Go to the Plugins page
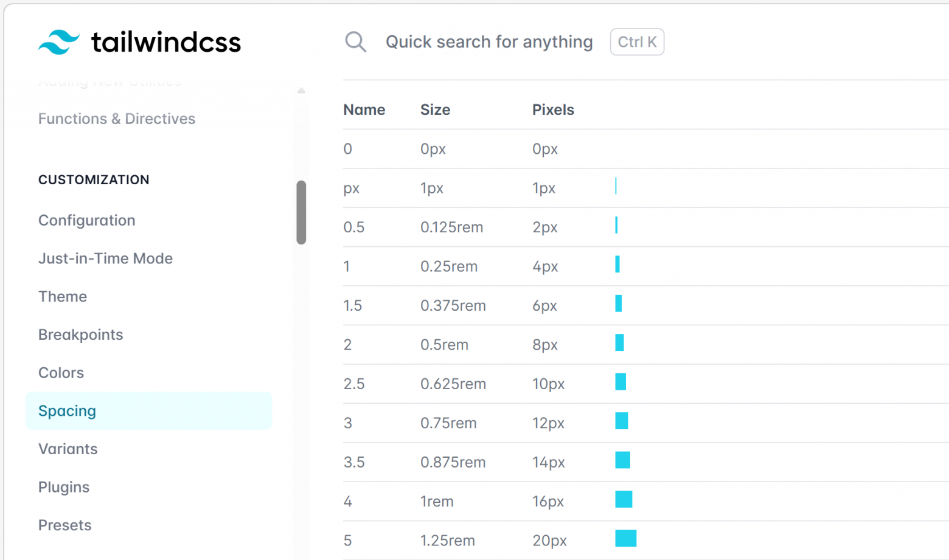This screenshot has height=560, width=949. point(64,487)
